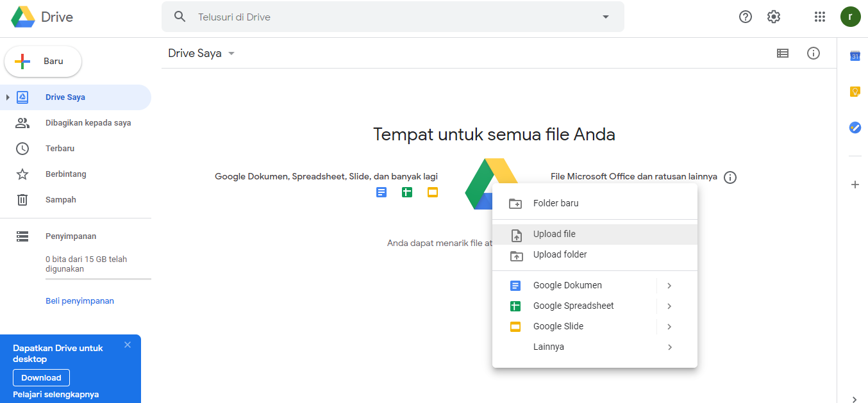Choose Upload file from menu
Viewport: 868px width, 403px height.
click(x=595, y=234)
